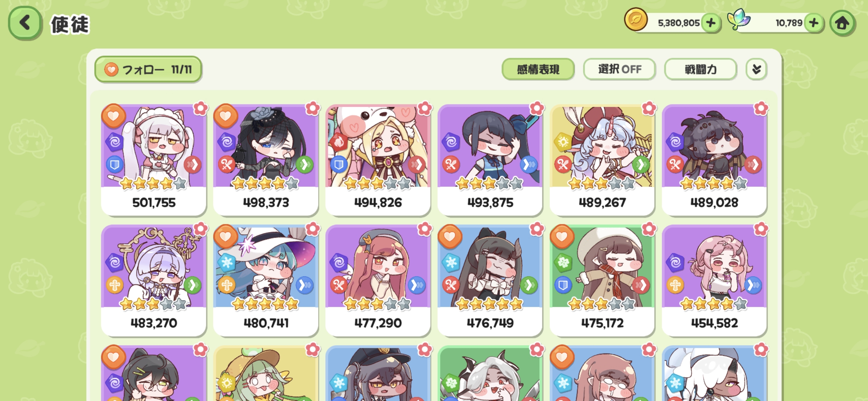This screenshot has height=401, width=868.
Task: Go back using the arrow button
Action: [25, 23]
